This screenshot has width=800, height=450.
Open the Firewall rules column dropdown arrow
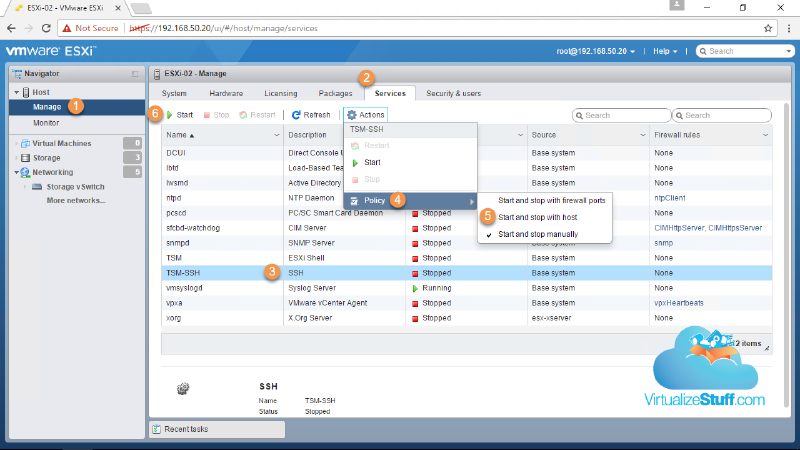pos(765,135)
